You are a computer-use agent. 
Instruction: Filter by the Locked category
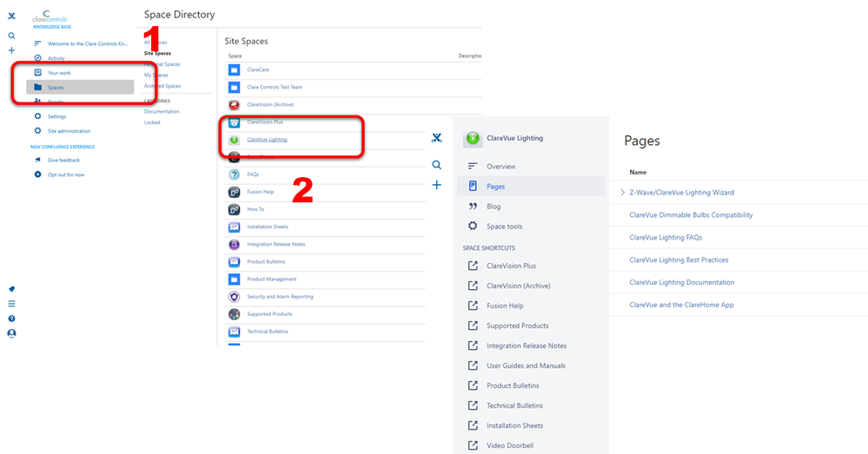(x=152, y=122)
